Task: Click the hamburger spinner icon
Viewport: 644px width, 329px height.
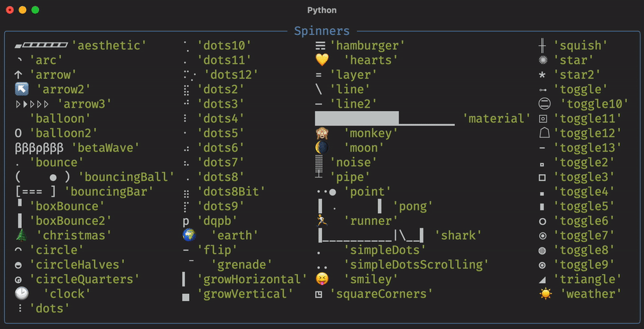Action: [320, 46]
